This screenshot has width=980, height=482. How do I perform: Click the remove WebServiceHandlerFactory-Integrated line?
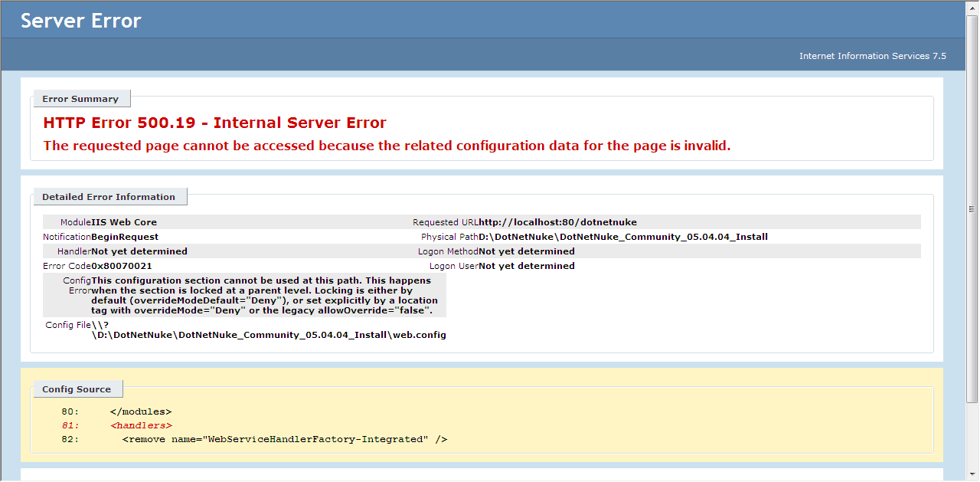click(x=254, y=439)
